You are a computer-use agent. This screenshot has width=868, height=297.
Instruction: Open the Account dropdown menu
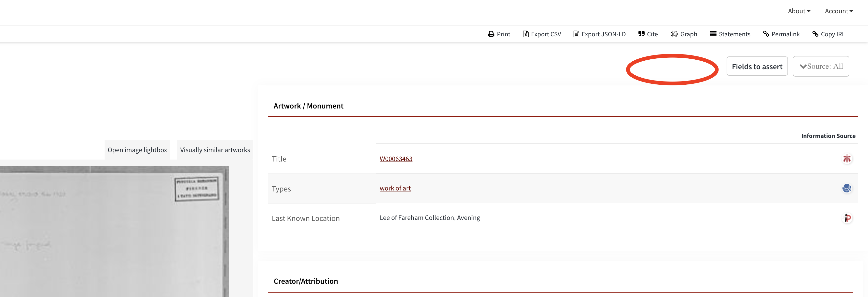839,11
